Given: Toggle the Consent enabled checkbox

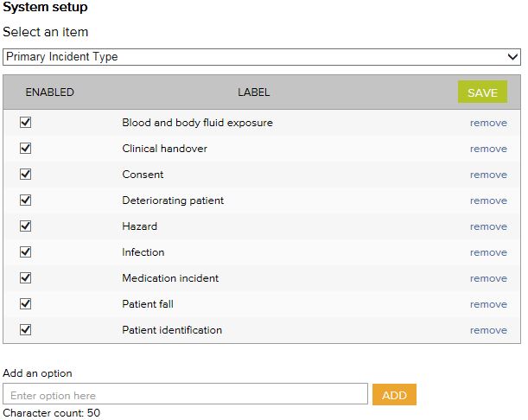Looking at the screenshot, I should pyautogui.click(x=26, y=175).
